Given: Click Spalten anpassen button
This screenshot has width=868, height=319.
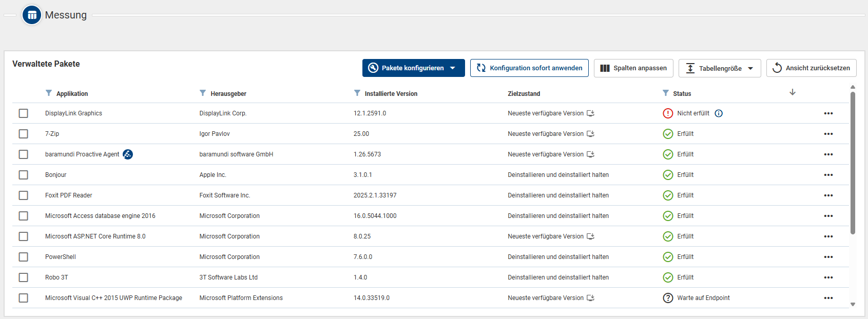Looking at the screenshot, I should point(633,68).
